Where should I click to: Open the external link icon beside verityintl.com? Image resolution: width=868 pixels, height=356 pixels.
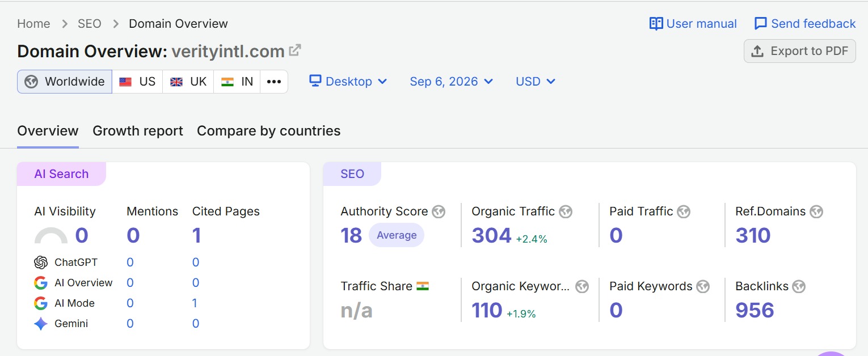pyautogui.click(x=294, y=50)
